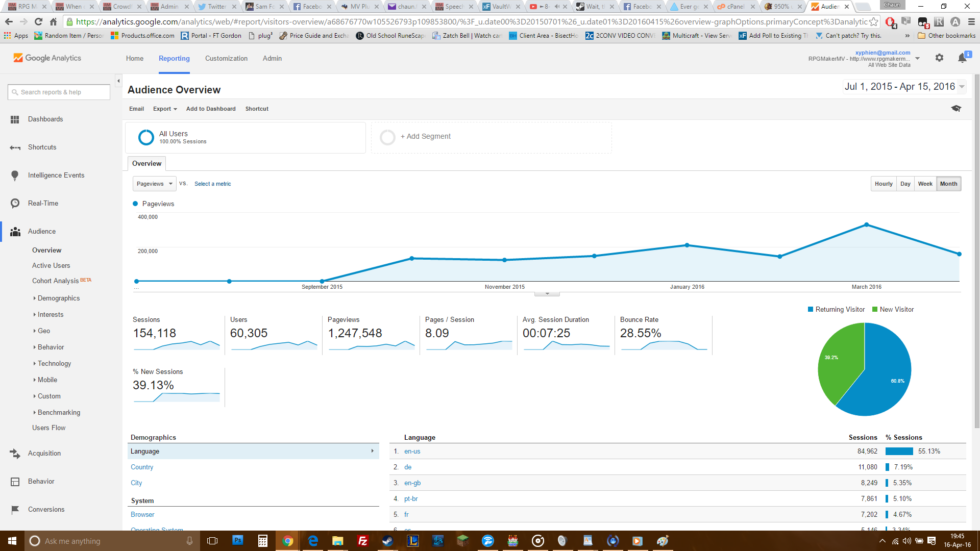This screenshot has width=980, height=551.
Task: Go to the Home tab
Action: (x=135, y=59)
